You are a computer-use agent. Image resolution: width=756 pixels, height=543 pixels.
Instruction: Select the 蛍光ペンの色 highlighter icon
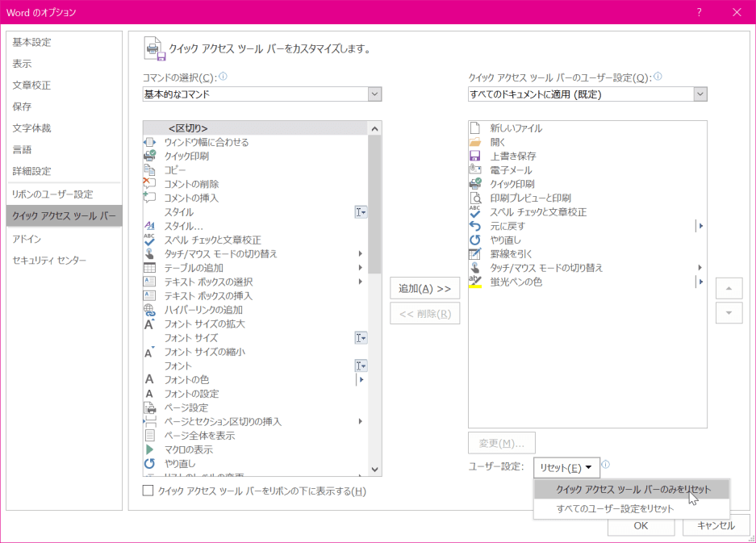[x=475, y=282]
